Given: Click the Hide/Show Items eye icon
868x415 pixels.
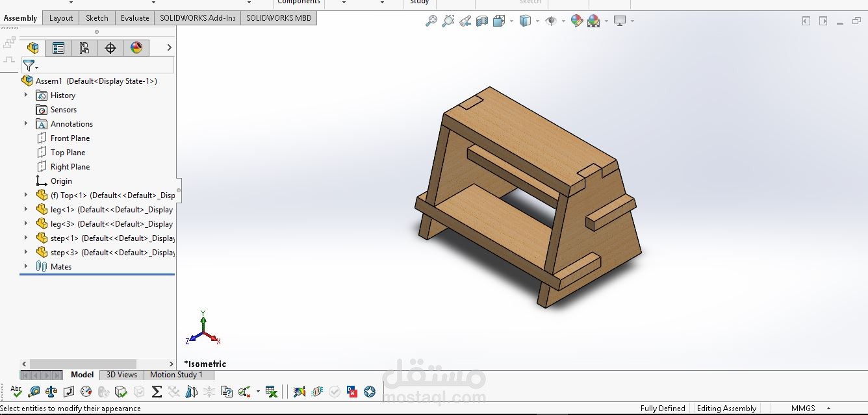Looking at the screenshot, I should (551, 21).
